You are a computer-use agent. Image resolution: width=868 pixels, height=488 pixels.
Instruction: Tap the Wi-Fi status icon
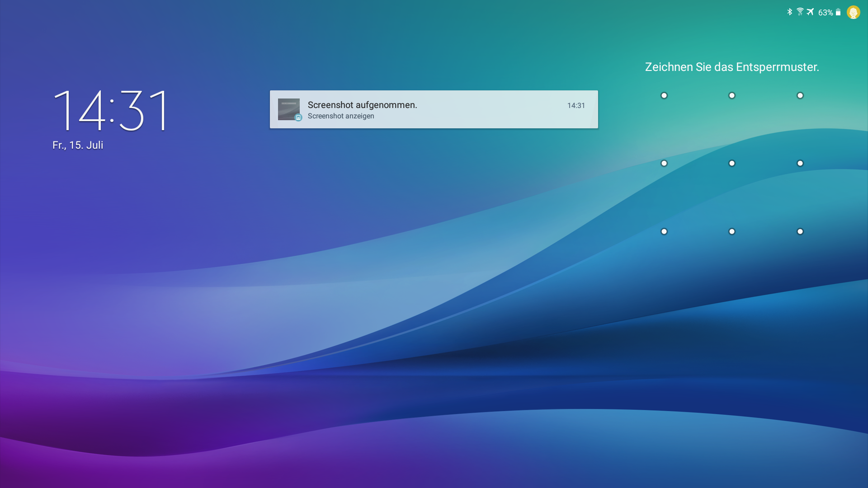tap(800, 12)
